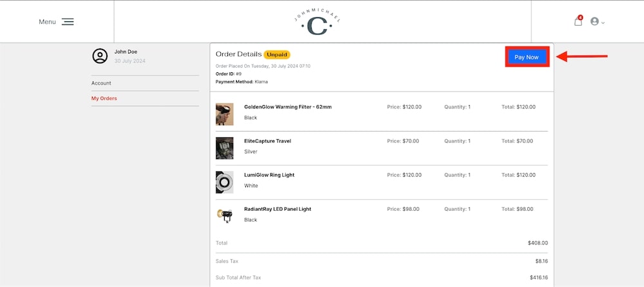Click the Pay Now button
The width and height of the screenshot is (644, 287).
(x=527, y=57)
